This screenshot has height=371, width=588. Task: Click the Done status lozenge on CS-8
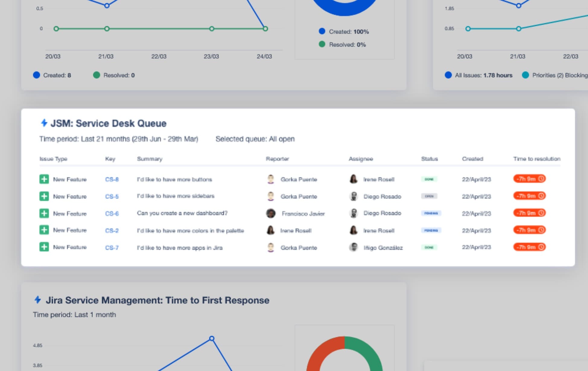(x=429, y=179)
